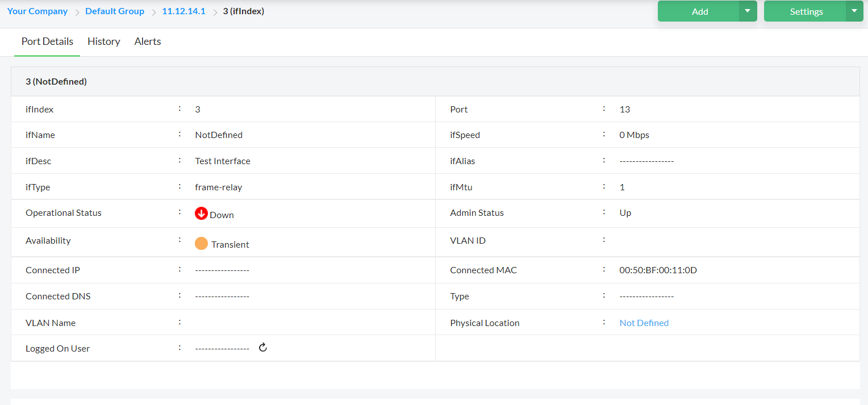The height and width of the screenshot is (405, 868).
Task: Open the Alerts tab
Action: point(148,41)
